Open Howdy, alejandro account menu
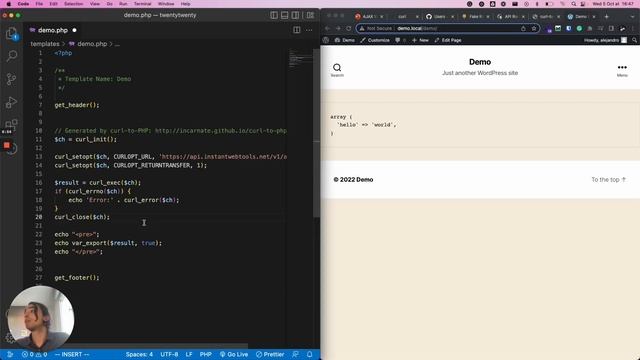 [x=605, y=40]
